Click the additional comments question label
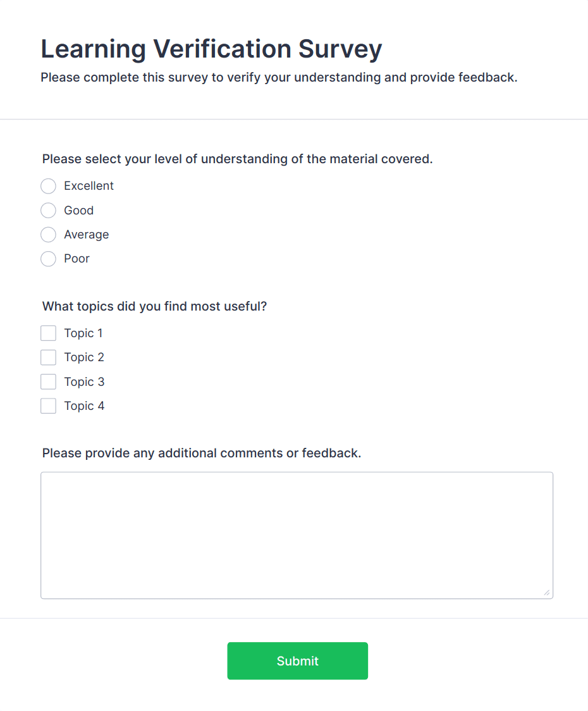Image resolution: width=588 pixels, height=711 pixels. [201, 454]
